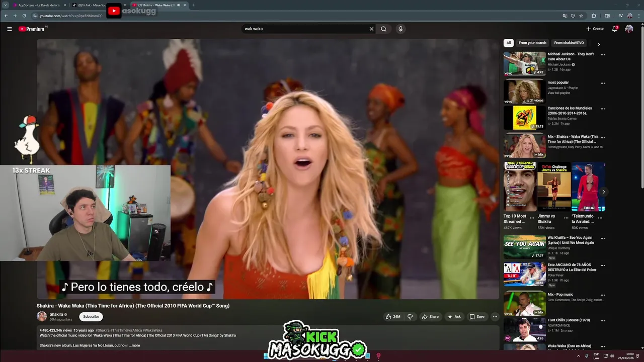Translate this page icon in address bar
The width and height of the screenshot is (644, 362).
point(565,16)
